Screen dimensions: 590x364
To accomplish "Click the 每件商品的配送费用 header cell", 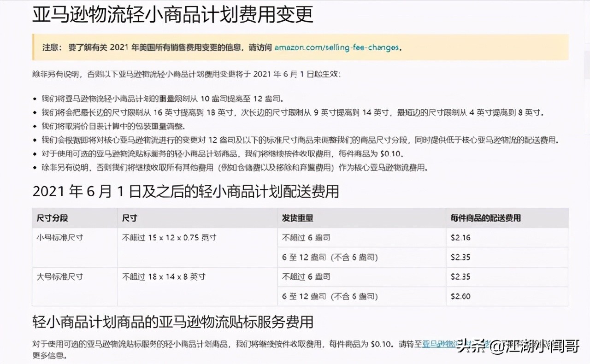I will pyautogui.click(x=480, y=218).
